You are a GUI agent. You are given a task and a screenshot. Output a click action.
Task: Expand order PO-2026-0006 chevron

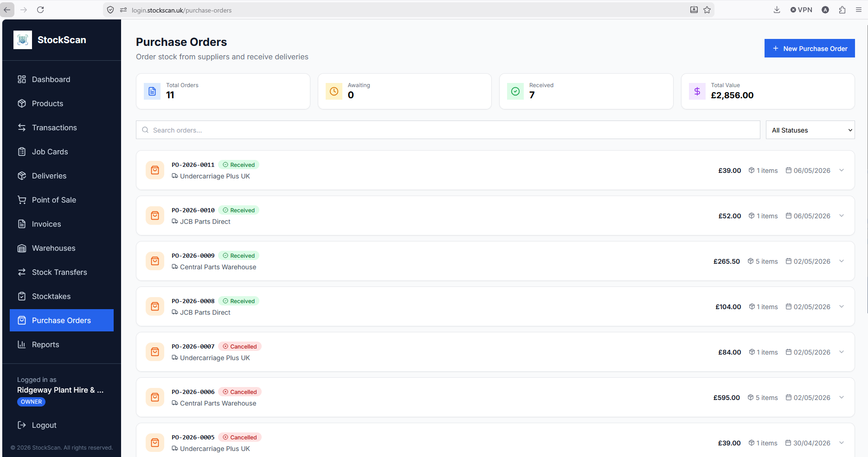point(842,397)
